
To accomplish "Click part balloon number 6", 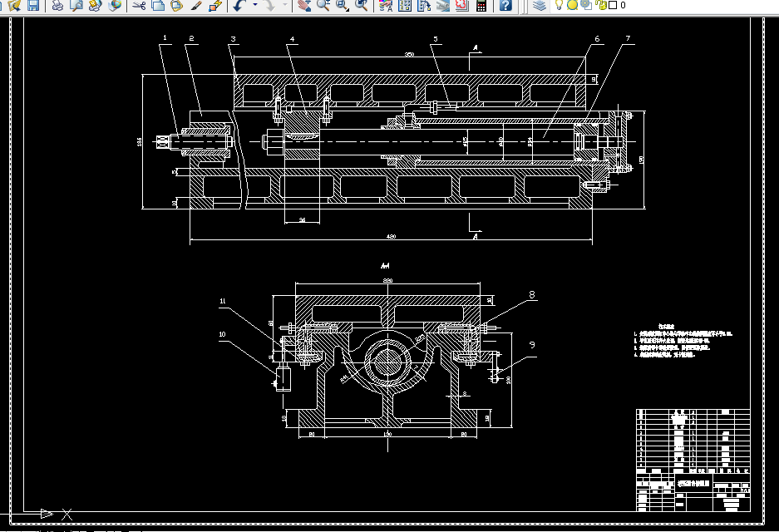I will (x=597, y=38).
